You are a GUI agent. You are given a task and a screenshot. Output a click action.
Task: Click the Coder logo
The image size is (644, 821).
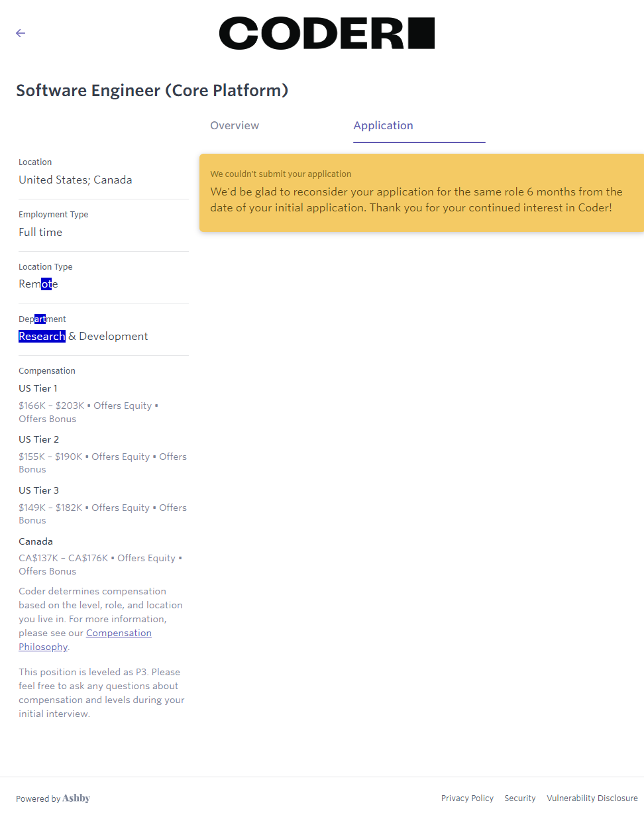click(x=327, y=34)
